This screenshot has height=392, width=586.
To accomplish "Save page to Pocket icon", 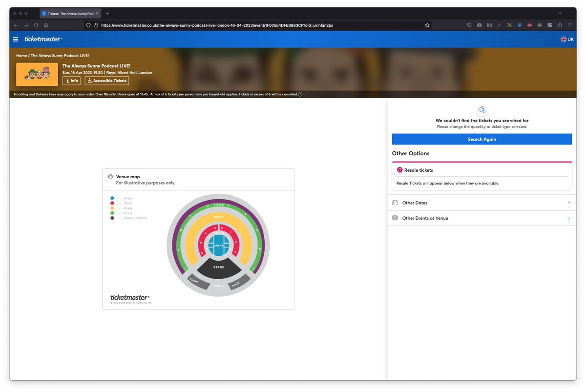I will point(469,25).
